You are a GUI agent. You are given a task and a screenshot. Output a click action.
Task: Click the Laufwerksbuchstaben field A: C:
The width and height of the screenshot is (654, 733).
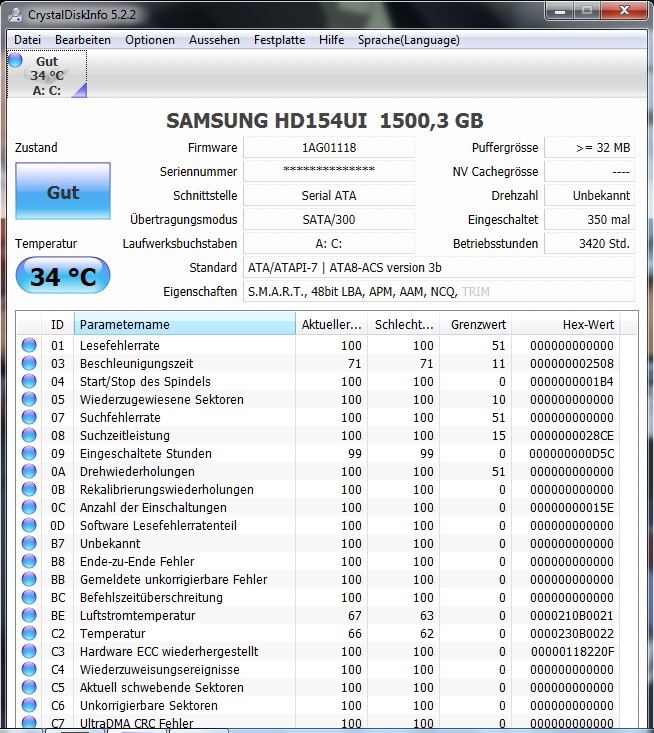[329, 244]
